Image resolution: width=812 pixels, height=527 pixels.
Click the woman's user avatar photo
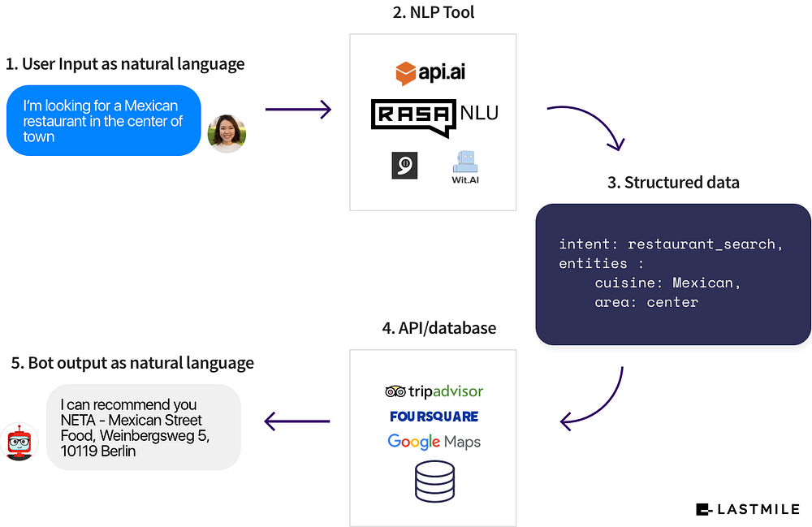(227, 133)
